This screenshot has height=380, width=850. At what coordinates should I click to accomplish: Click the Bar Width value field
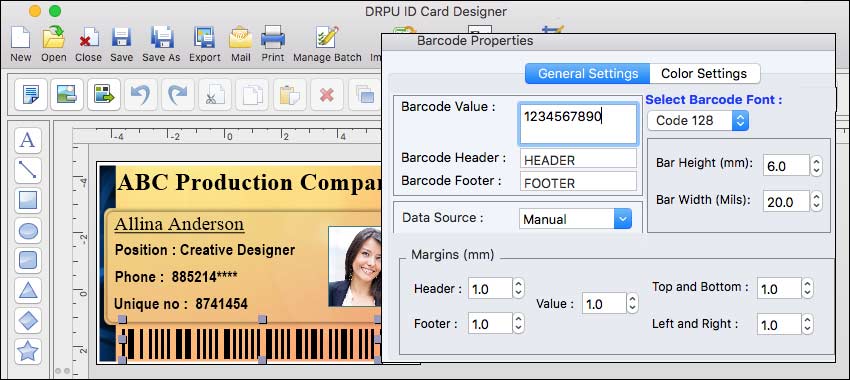point(786,202)
